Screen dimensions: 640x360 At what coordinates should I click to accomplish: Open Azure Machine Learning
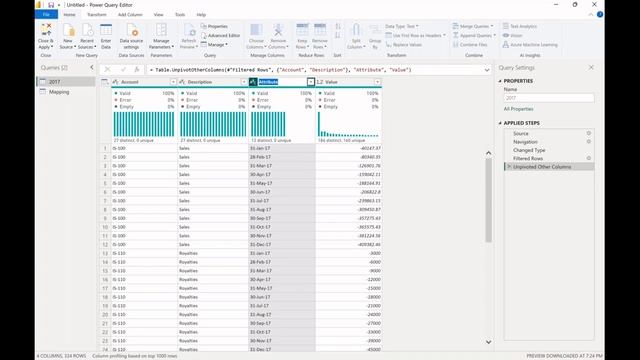530,45
